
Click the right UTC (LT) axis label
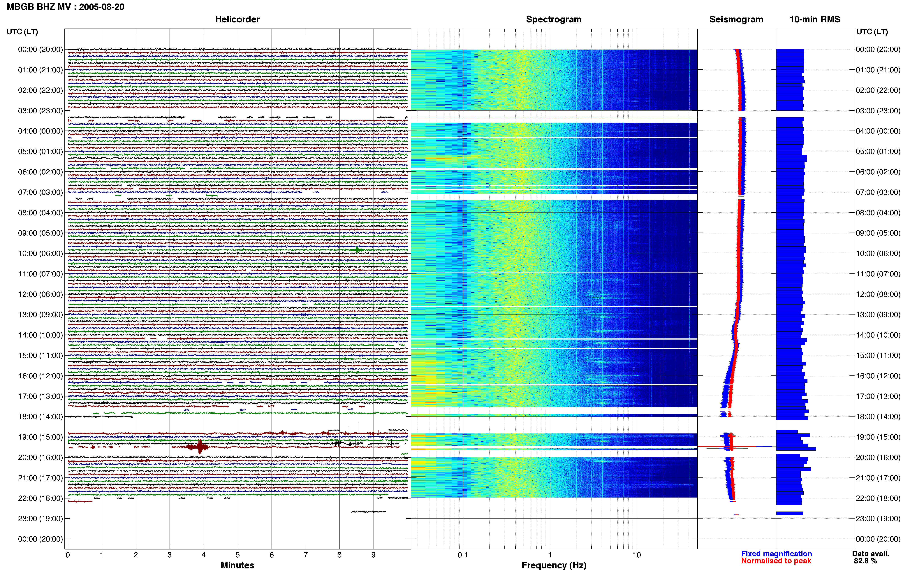pyautogui.click(x=872, y=32)
